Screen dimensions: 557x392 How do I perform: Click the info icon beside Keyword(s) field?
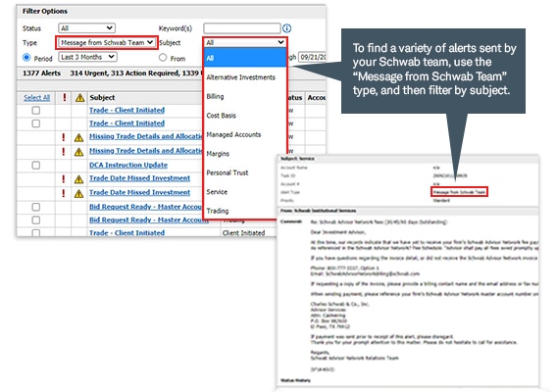(286, 28)
